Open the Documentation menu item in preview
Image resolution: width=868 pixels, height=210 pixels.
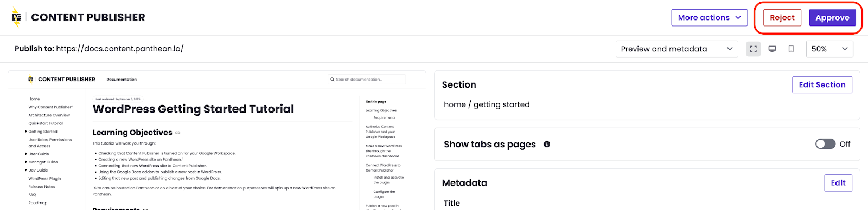click(122, 80)
